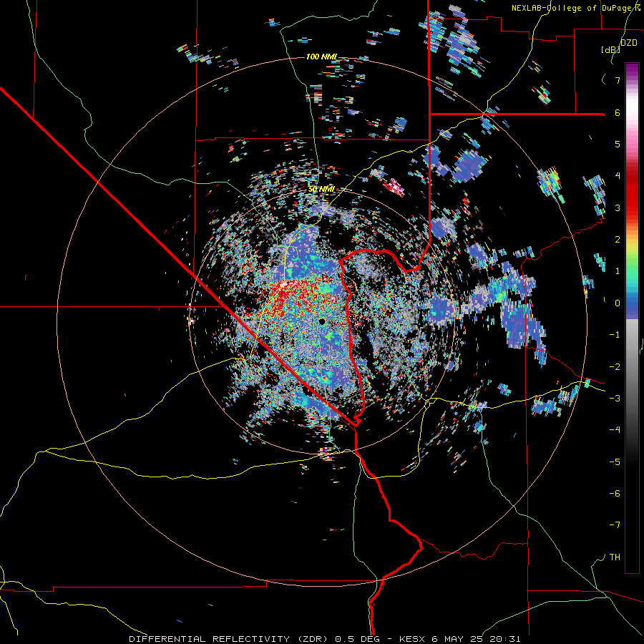Image resolution: width=644 pixels, height=644 pixels.
Task: Click the black radar site dot
Action: (x=322, y=321)
